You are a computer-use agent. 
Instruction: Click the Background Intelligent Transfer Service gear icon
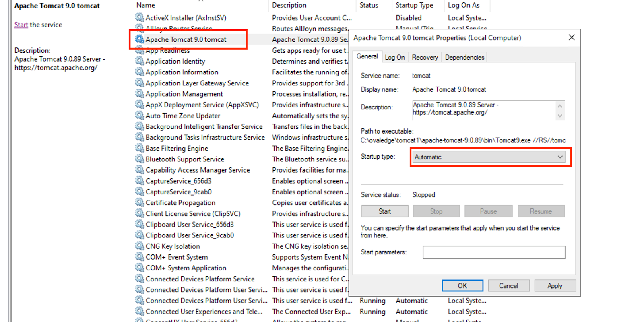pyautogui.click(x=140, y=126)
